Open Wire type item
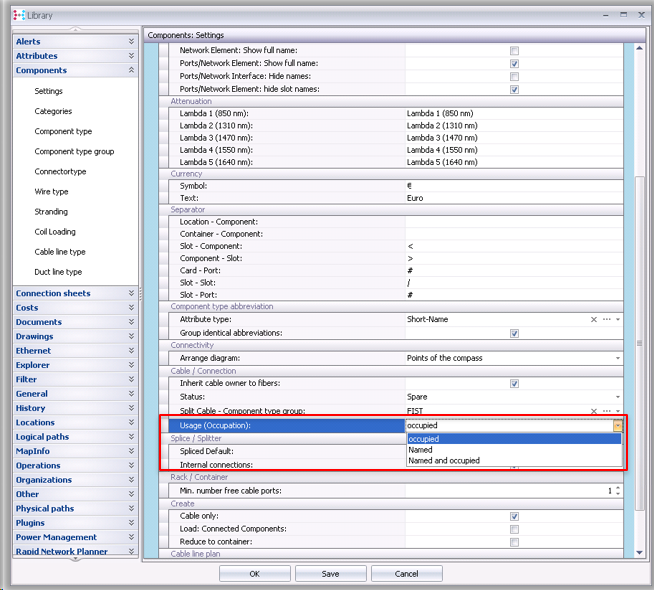Viewport: 654px width, 590px height. [x=51, y=191]
